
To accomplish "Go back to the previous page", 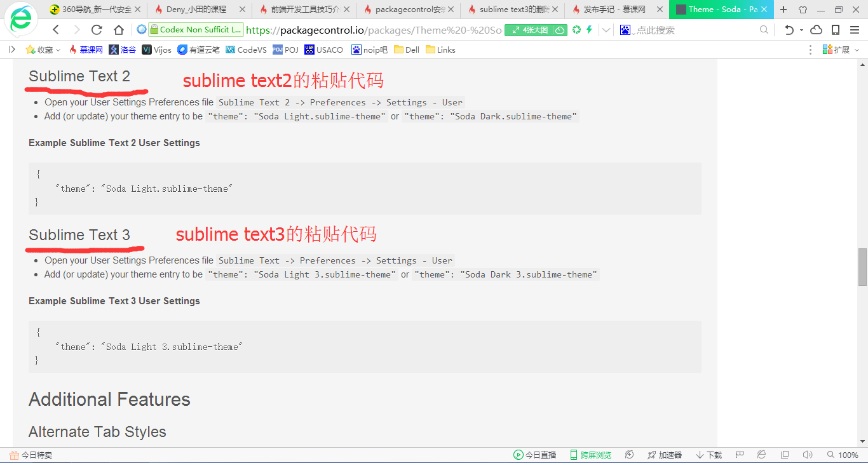I will click(x=56, y=30).
